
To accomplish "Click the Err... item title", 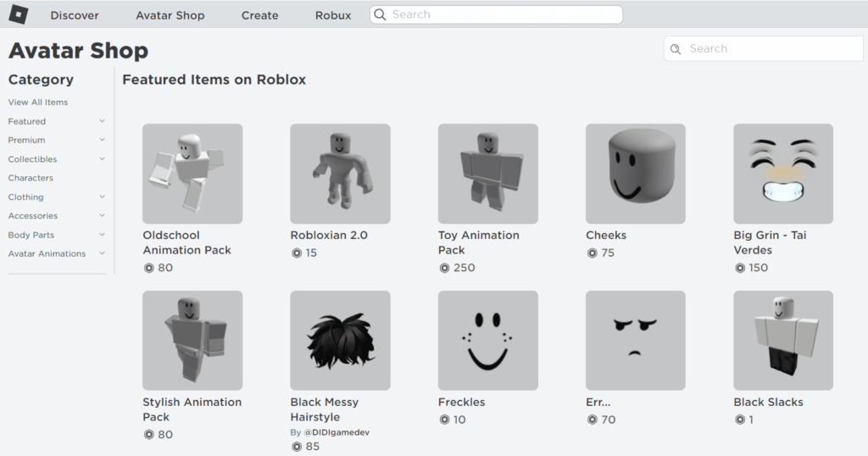I will click(x=598, y=403).
